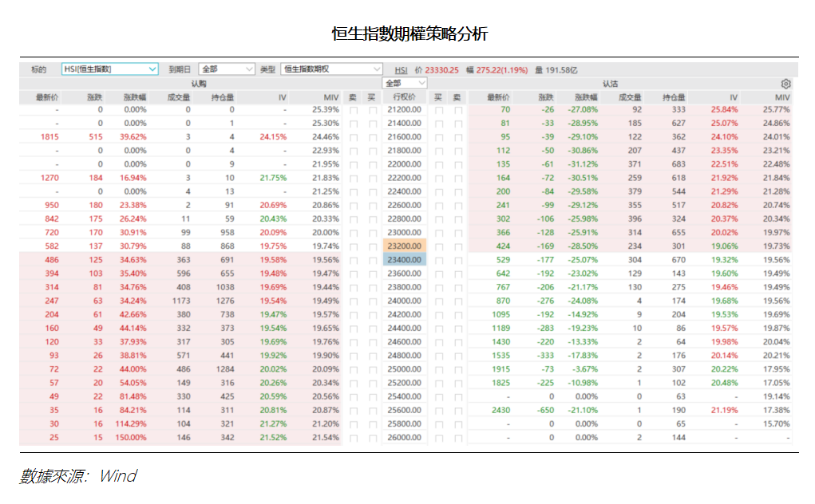Sort calls by the change percent header
The image size is (815, 504).
tap(135, 97)
